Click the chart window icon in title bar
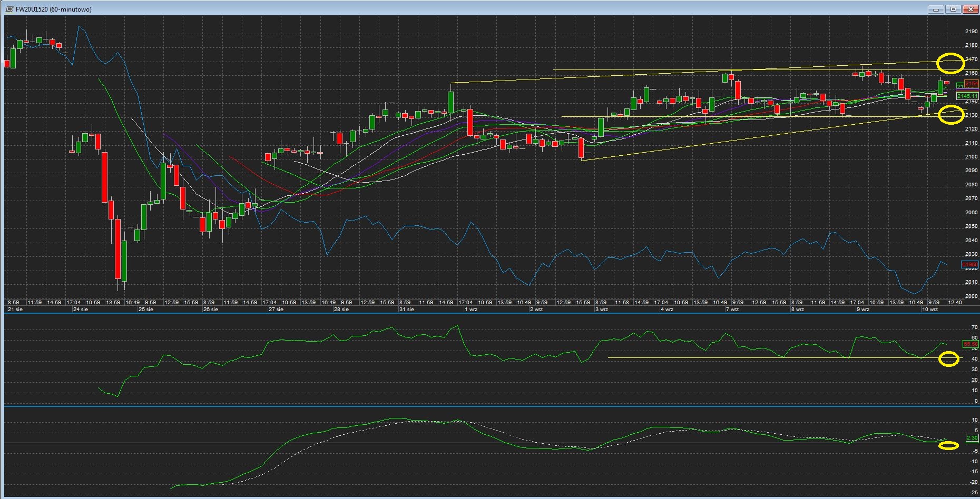This screenshot has width=980, height=499. coord(9,9)
